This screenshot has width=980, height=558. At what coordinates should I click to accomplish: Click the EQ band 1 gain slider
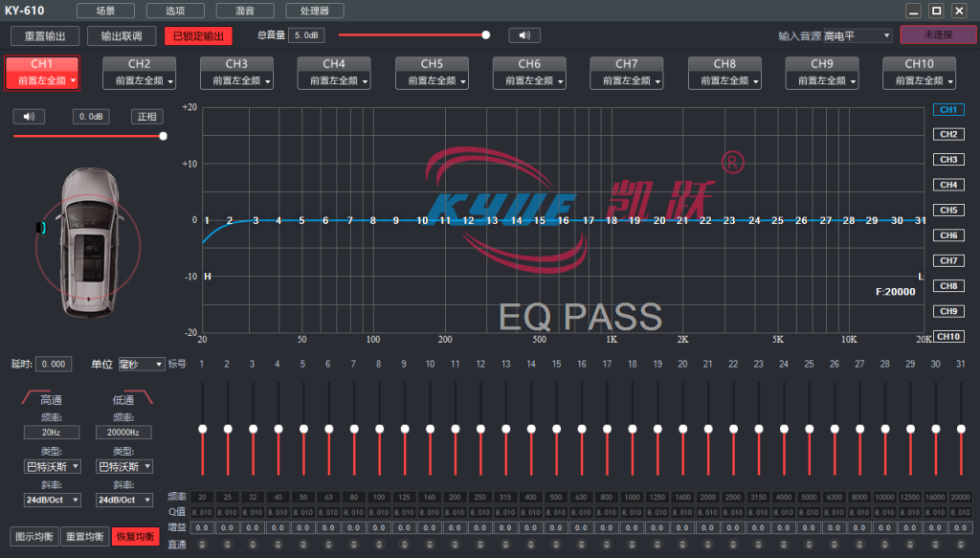[203, 429]
